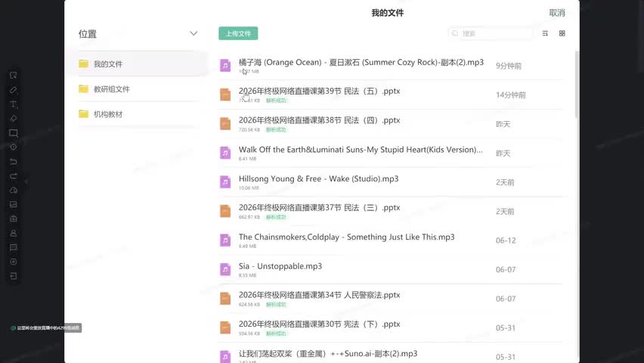Select 2026年终极网络直播课第39节 民法（五）.pptx
The width and height of the screenshot is (644, 363).
pyautogui.click(x=319, y=92)
